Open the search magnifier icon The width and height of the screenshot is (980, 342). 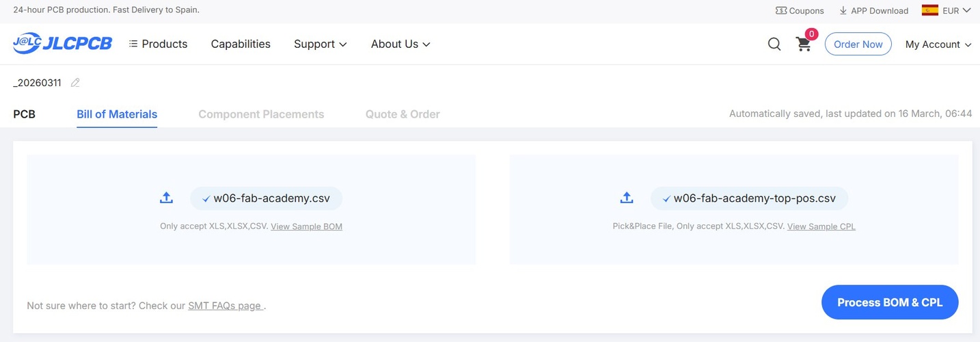pos(774,44)
